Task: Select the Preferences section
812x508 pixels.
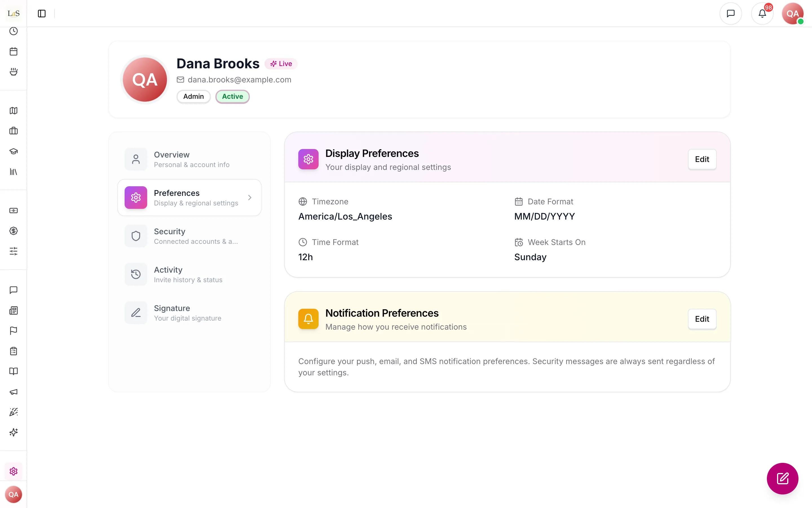Action: (x=189, y=198)
